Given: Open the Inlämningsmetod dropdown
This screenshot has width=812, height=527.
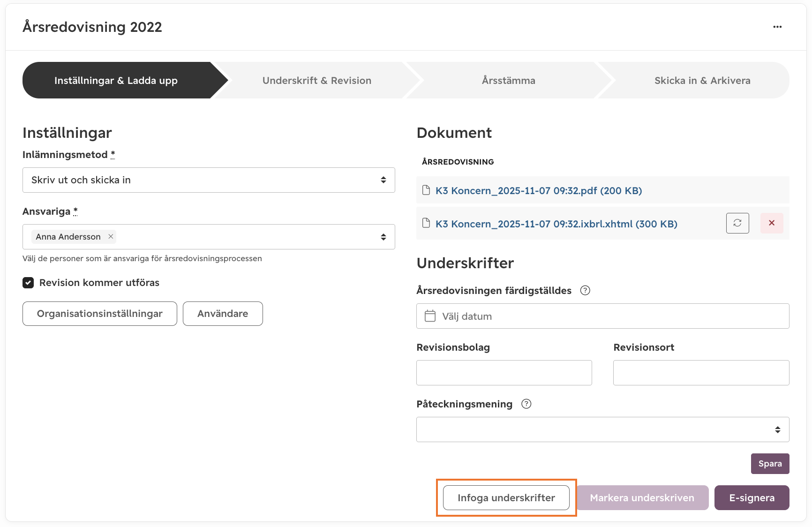Looking at the screenshot, I should pyautogui.click(x=209, y=180).
